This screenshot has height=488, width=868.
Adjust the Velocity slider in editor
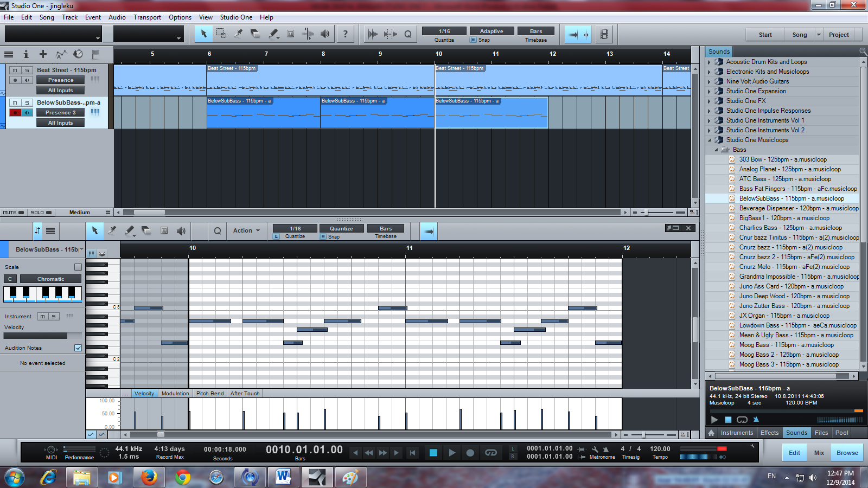[42, 336]
